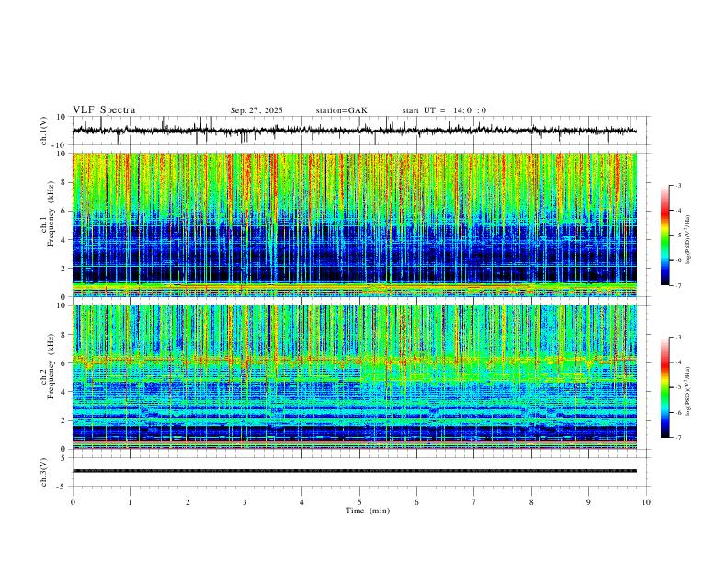Image resolution: width=728 pixels, height=563 pixels.
Task: Click the 6 kHz band in ch.2 spectrogram
Action: pyautogui.click(x=355, y=359)
